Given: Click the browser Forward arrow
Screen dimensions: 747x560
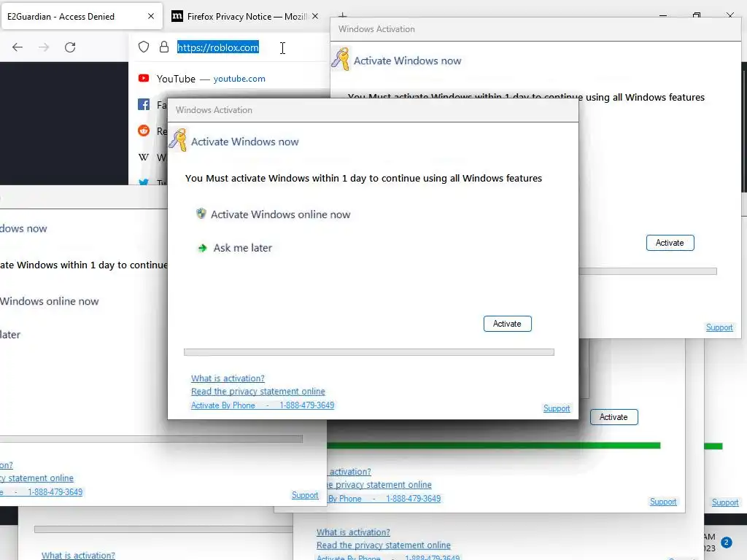Looking at the screenshot, I should pos(44,47).
